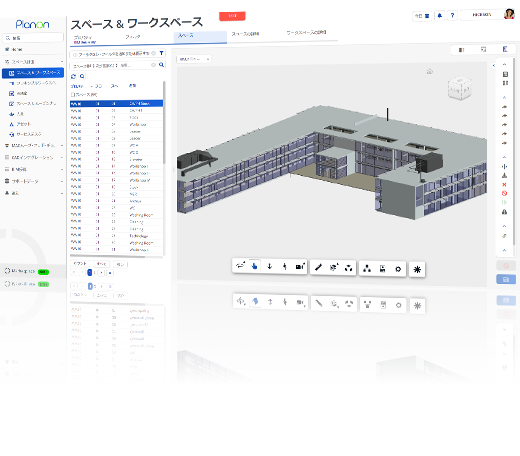Viewport: 520px width, 456px height.
Task: Activate the first-person walk tool
Action: 285,266
